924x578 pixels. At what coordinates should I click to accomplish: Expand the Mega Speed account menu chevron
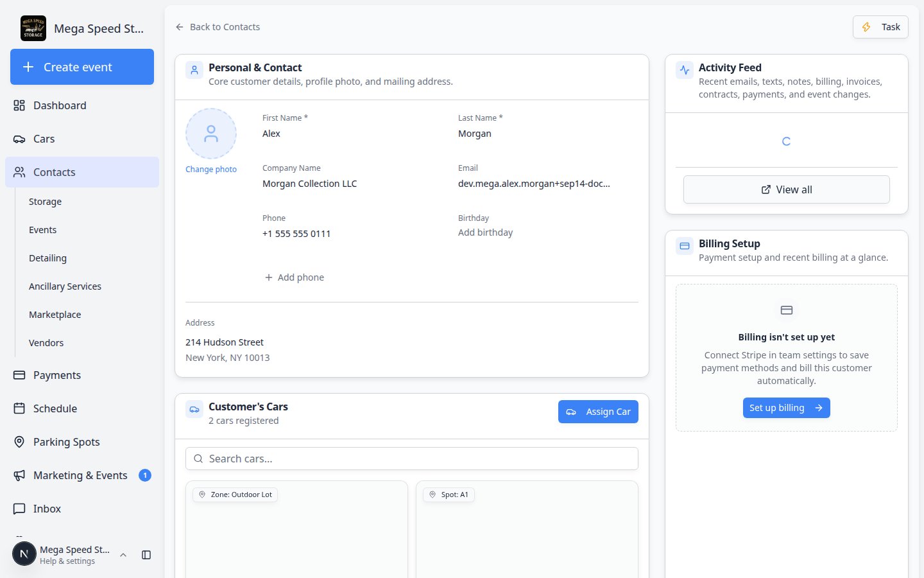[123, 555]
